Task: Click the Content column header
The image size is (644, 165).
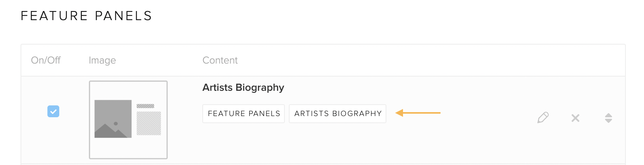Action: [x=220, y=60]
